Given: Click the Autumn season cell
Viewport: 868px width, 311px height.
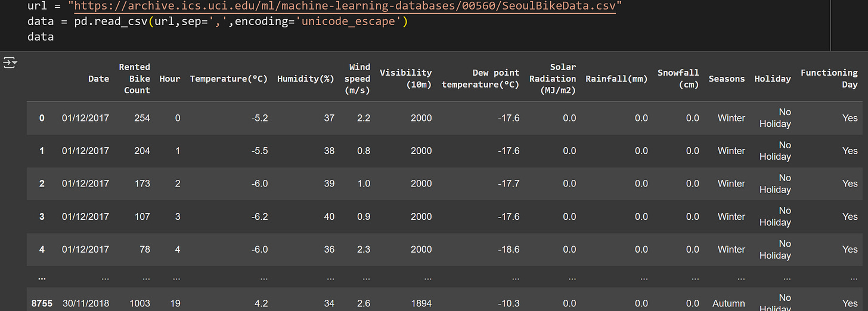Looking at the screenshot, I should 728,303.
